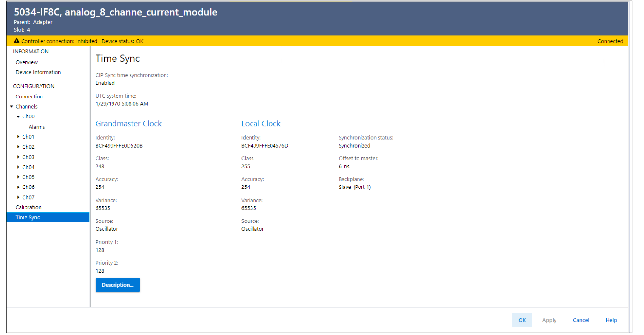Click the CONFIGURATION section header
Screen dimensions: 644x335
tap(34, 86)
